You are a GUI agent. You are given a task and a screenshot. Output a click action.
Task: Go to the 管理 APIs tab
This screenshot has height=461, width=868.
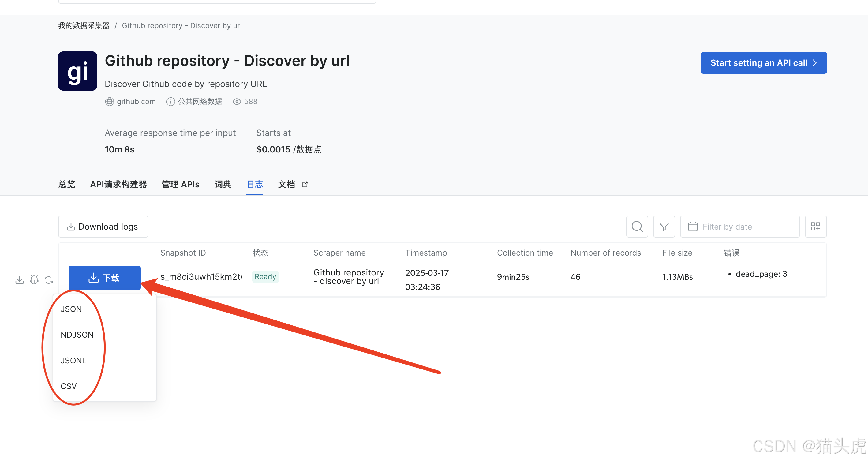pyautogui.click(x=181, y=184)
